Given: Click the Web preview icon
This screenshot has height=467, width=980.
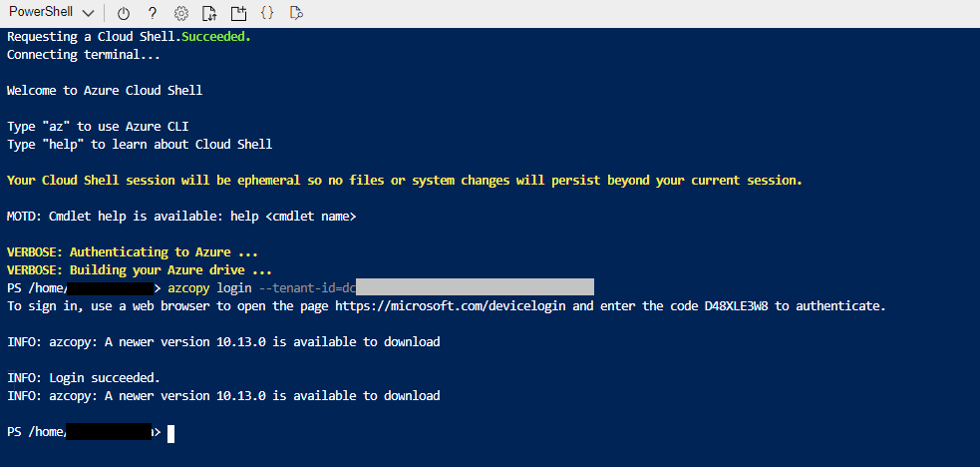Looking at the screenshot, I should (x=296, y=13).
